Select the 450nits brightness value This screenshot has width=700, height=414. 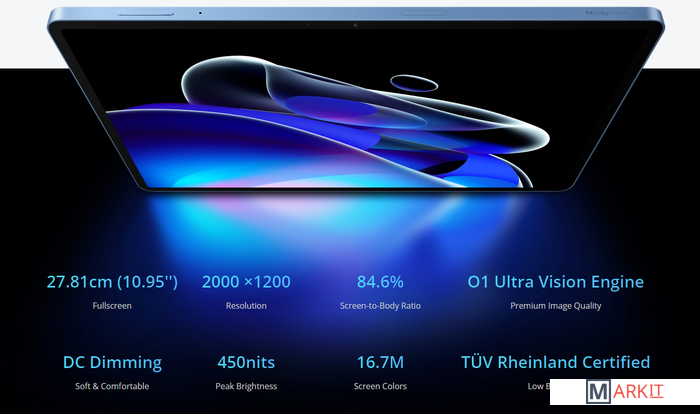pyautogui.click(x=246, y=362)
